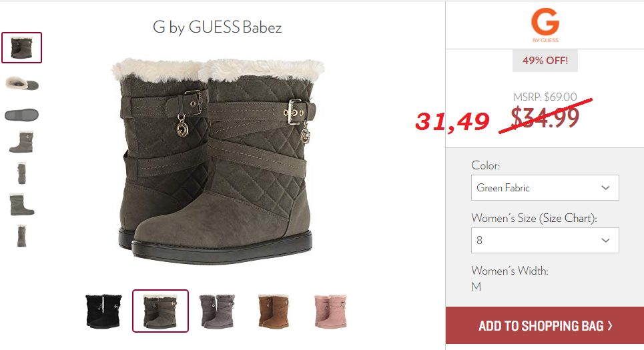
Task: Open the Women's Size dropdown showing 8
Action: coord(545,240)
